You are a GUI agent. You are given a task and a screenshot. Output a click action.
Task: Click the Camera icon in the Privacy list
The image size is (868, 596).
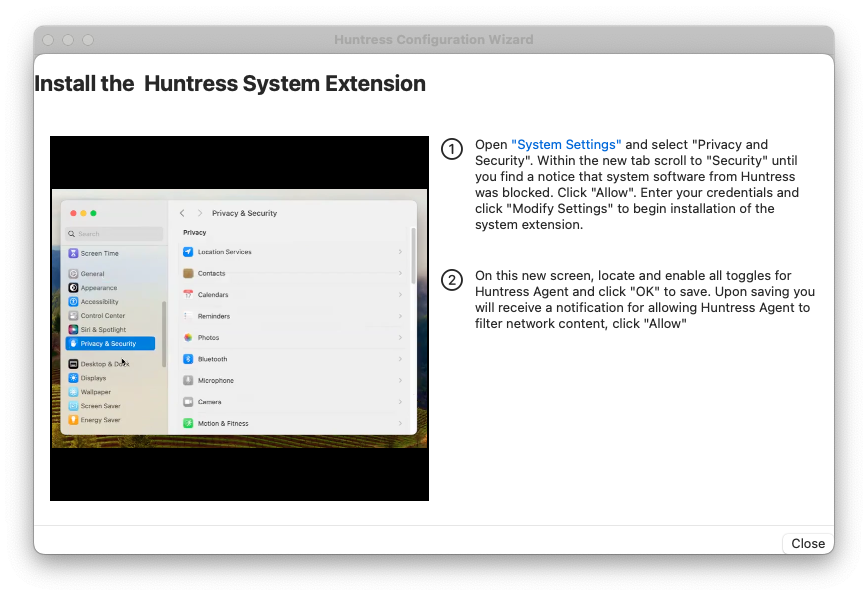(x=188, y=402)
